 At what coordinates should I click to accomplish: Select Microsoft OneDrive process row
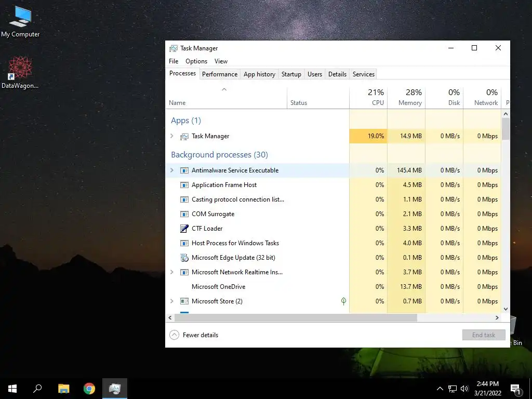[333, 287]
